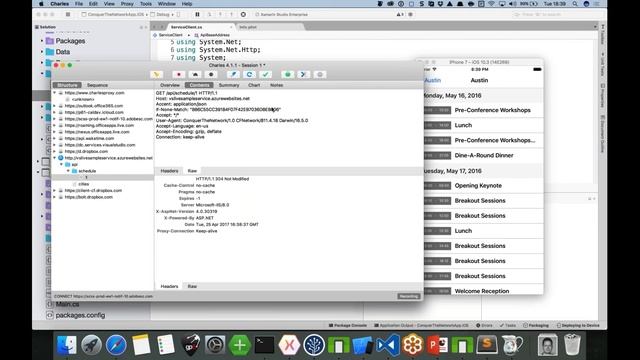
Task: Click the Spotlight search icon in menu bar
Action: pos(575,4)
